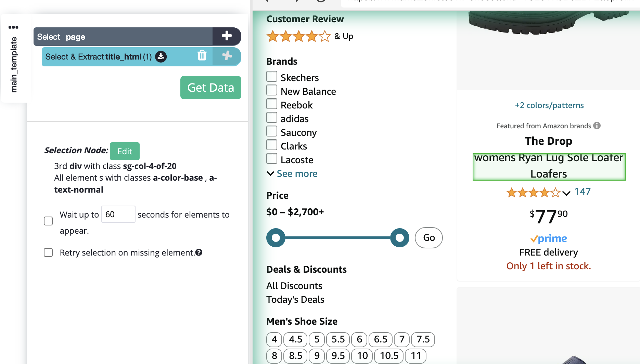Enable Retry selection on missing element
This screenshot has width=640, height=364.
tap(48, 252)
